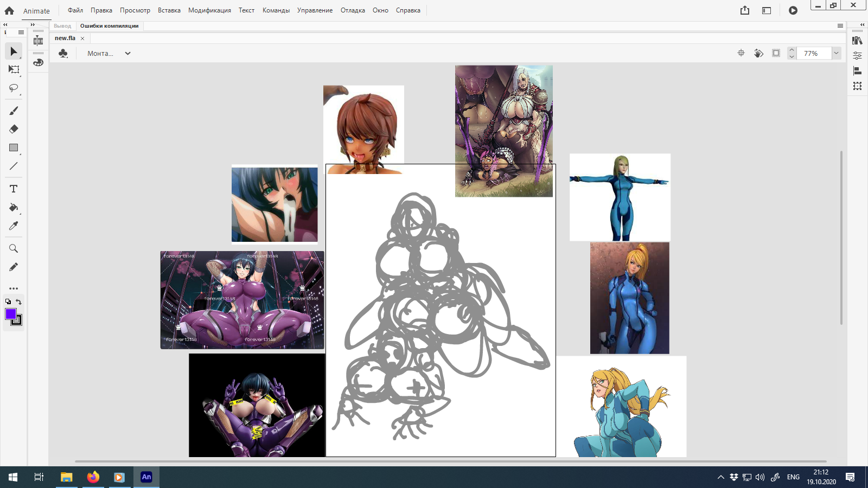Open the Файл menu
This screenshot has height=488, width=868.
[75, 10]
